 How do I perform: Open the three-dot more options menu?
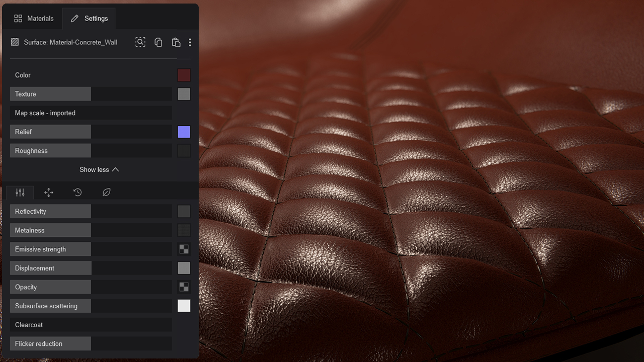coord(190,42)
